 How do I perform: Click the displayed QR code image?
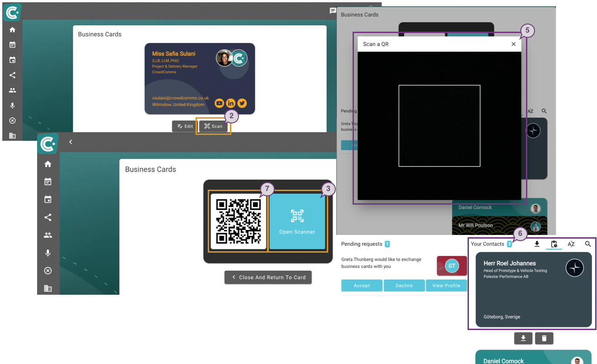pos(239,221)
